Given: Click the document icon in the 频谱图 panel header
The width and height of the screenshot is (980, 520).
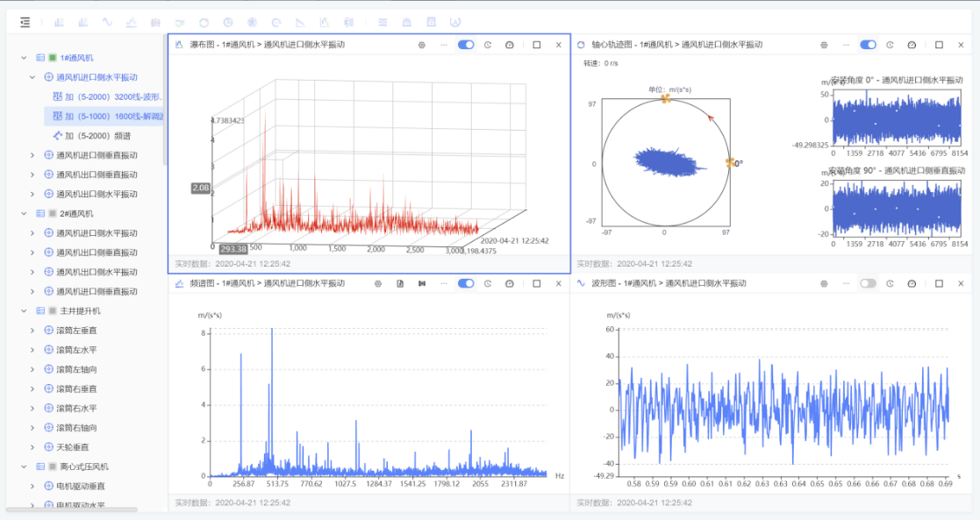Looking at the screenshot, I should [400, 283].
